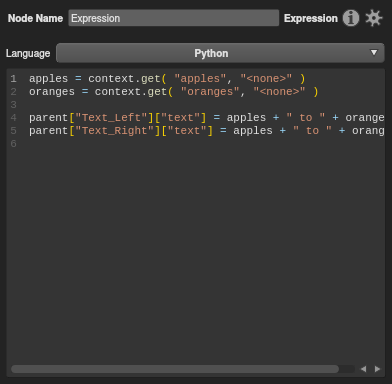Click the code editor horizontal scrollbar
The image size is (392, 384).
coord(175,369)
